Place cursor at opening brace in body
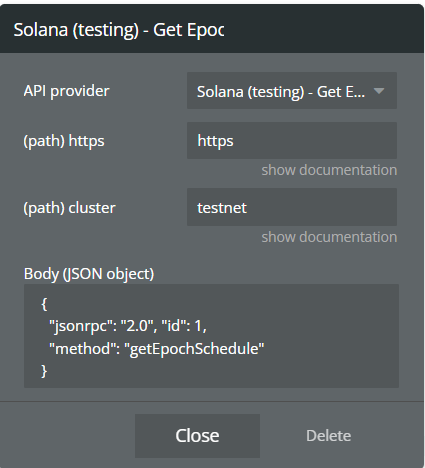425x468 pixels. (44, 304)
